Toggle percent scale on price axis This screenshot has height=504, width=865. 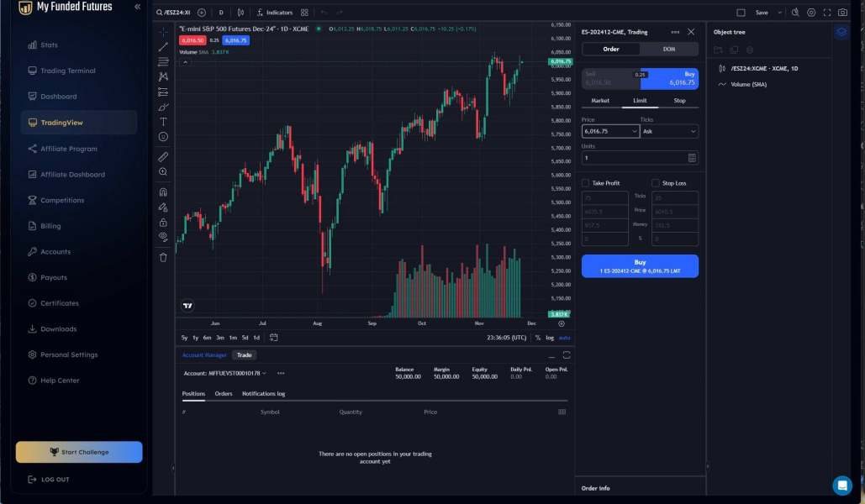pos(538,338)
